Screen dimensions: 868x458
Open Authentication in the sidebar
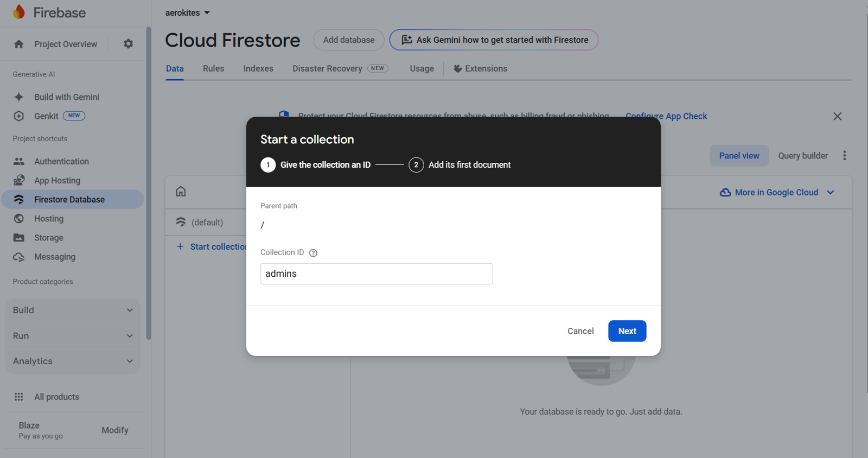(x=61, y=161)
